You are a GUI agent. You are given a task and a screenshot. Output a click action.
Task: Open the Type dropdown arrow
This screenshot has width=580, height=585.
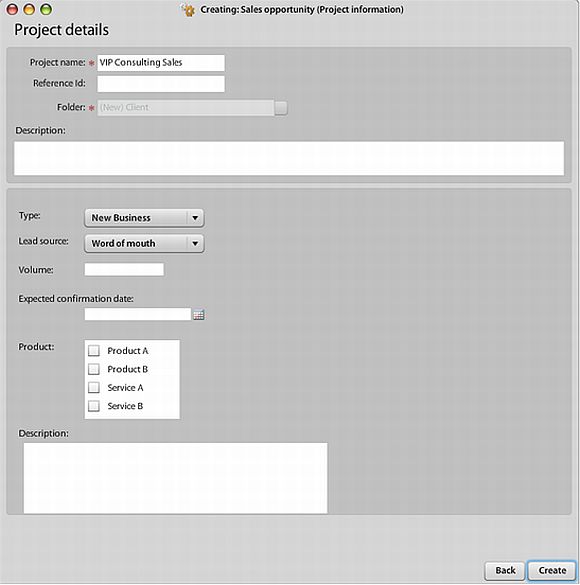point(195,218)
